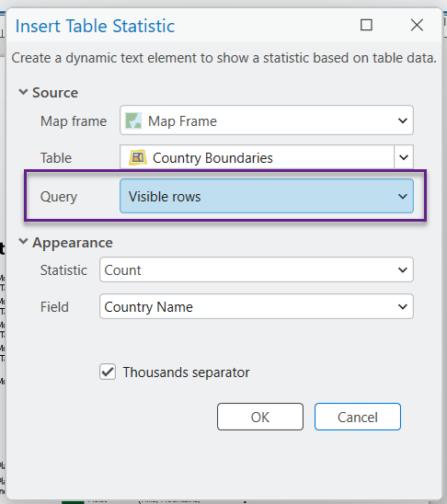This screenshot has height=504, width=447.
Task: Open the Table dropdown arrow button
Action: pos(404,157)
